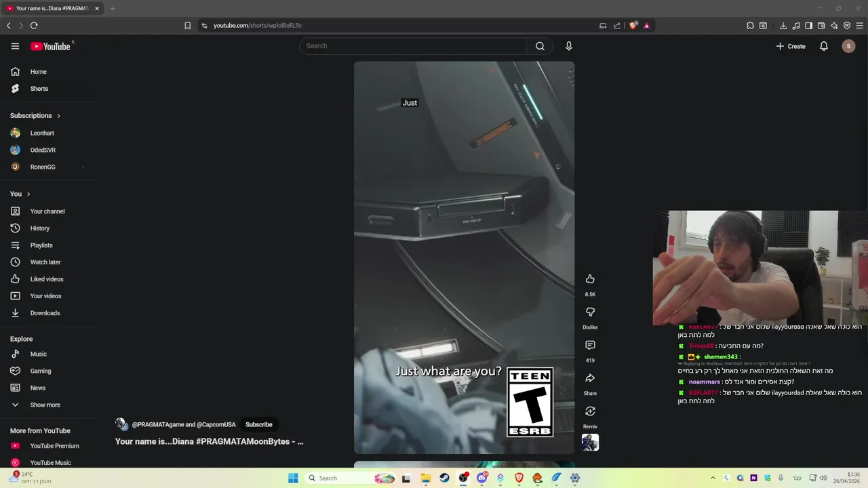The height and width of the screenshot is (488, 868).
Task: Show hidden system tray icons
Action: pos(713,478)
